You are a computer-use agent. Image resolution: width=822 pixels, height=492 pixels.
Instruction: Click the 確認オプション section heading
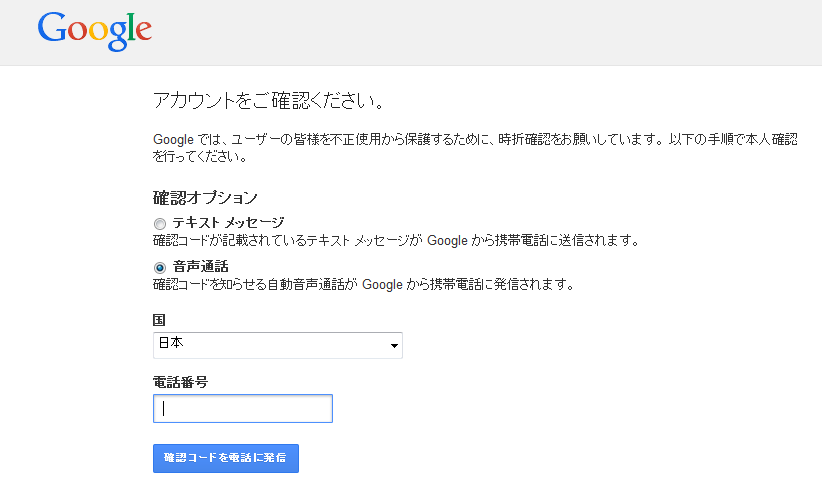206,198
